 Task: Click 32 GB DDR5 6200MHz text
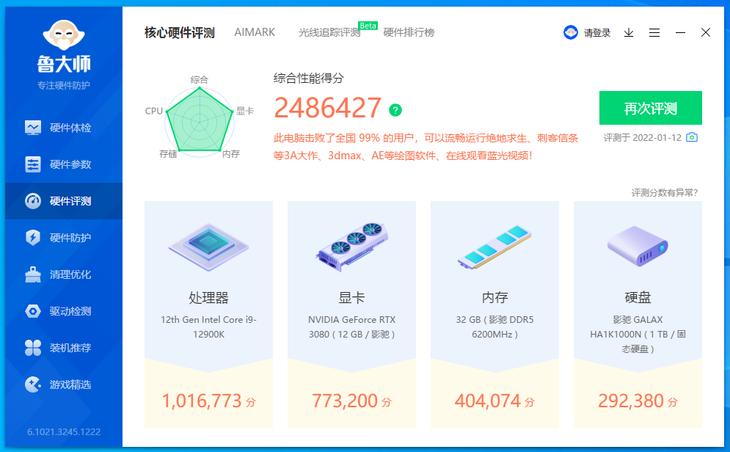coord(494,327)
